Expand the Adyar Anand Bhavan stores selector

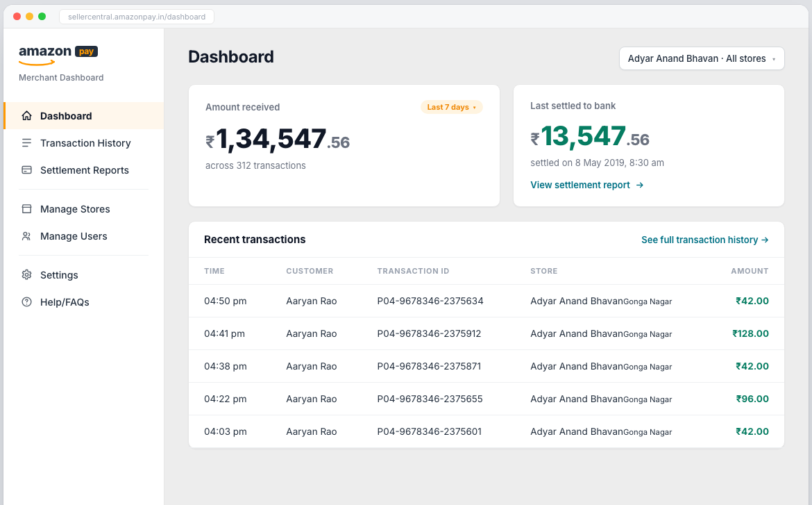pyautogui.click(x=702, y=58)
